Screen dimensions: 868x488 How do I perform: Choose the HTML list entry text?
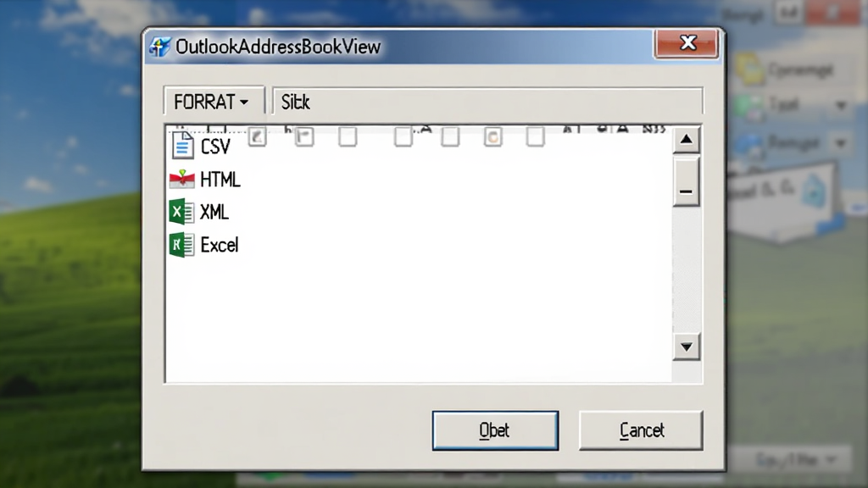(x=220, y=180)
